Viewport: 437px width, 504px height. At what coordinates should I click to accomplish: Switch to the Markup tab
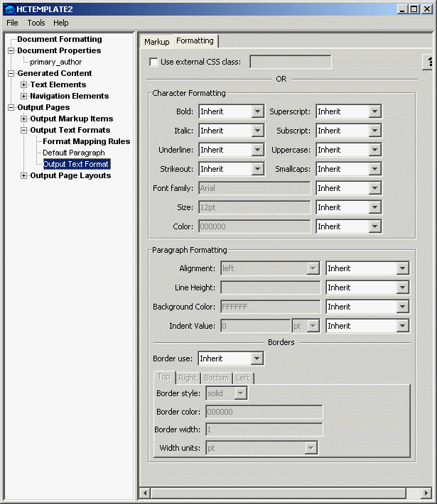156,42
